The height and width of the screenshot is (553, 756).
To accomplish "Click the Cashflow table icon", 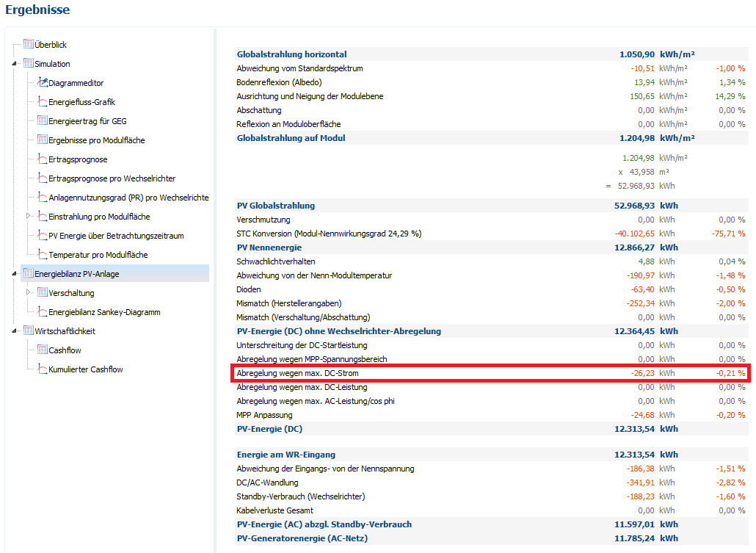I will pyautogui.click(x=43, y=350).
